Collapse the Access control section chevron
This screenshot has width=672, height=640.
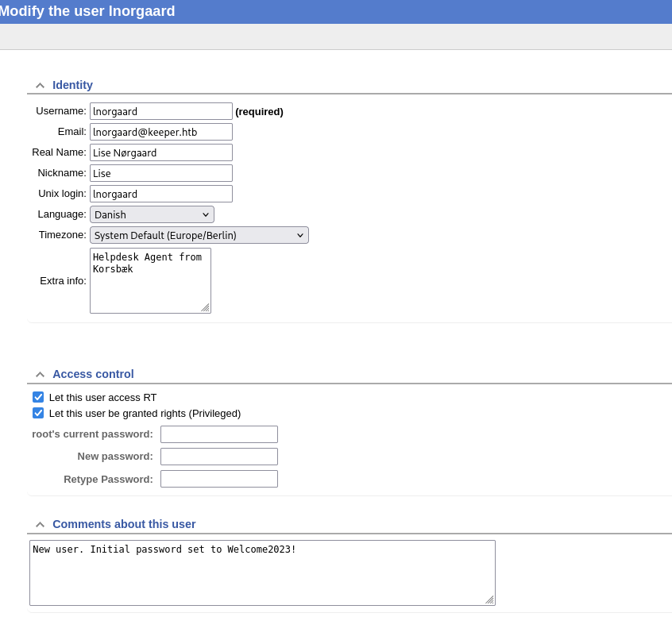(x=40, y=375)
